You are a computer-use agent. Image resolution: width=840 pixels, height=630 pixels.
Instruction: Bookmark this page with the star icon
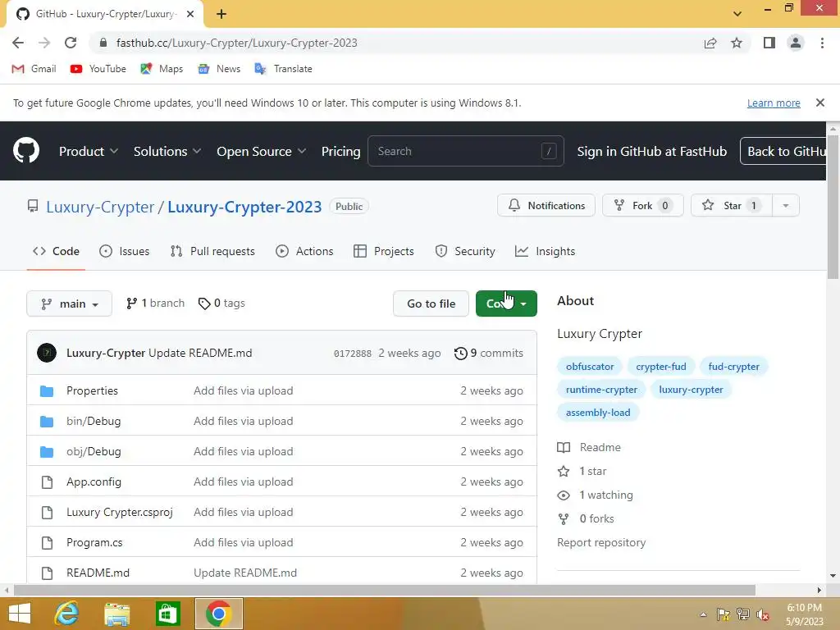pyautogui.click(x=737, y=43)
